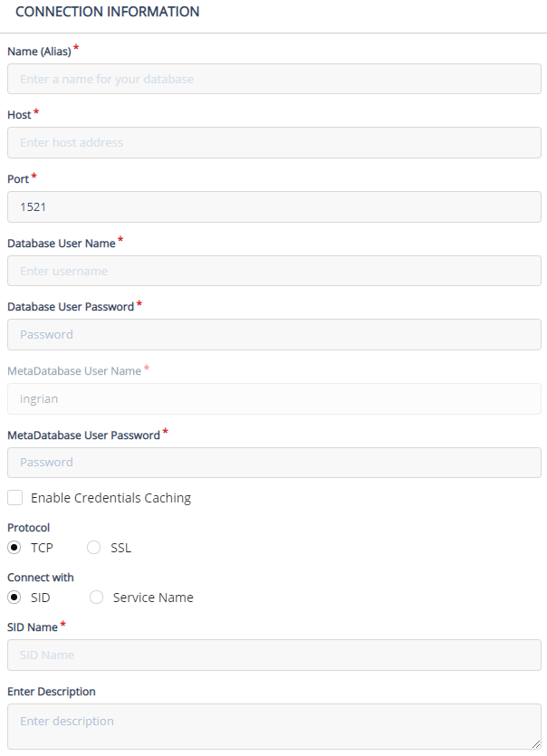Switch to Service Name connection option

pos(97,598)
